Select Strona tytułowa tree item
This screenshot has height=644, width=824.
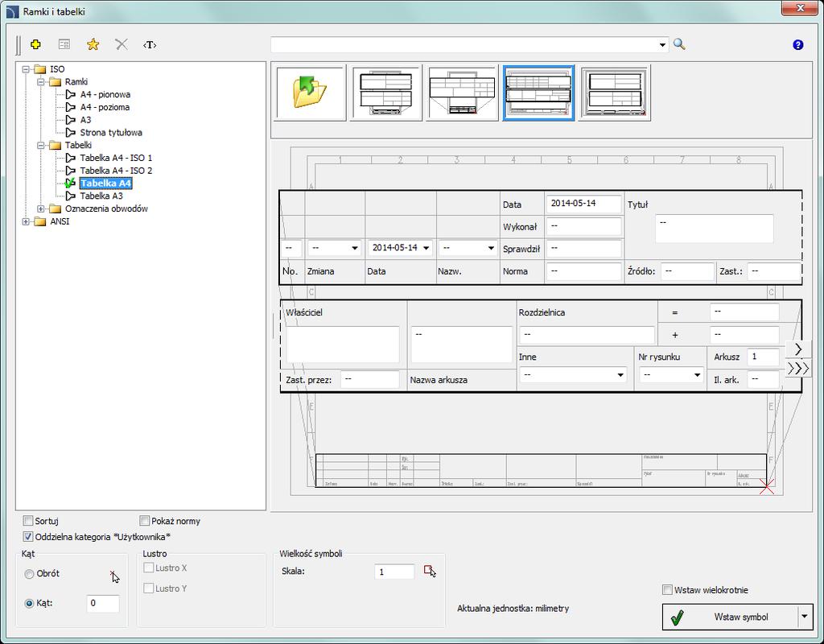tap(111, 133)
